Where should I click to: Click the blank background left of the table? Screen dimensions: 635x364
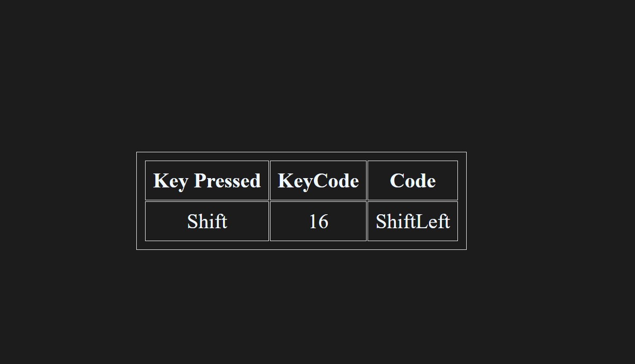tap(67, 201)
